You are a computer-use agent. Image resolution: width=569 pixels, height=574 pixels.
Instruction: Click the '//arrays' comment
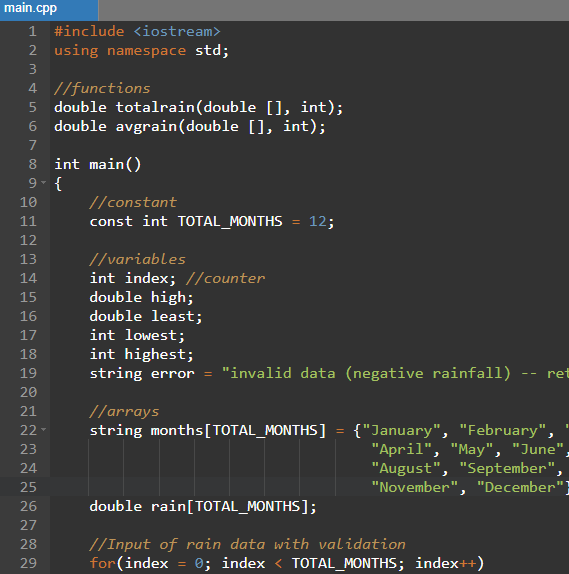124,411
